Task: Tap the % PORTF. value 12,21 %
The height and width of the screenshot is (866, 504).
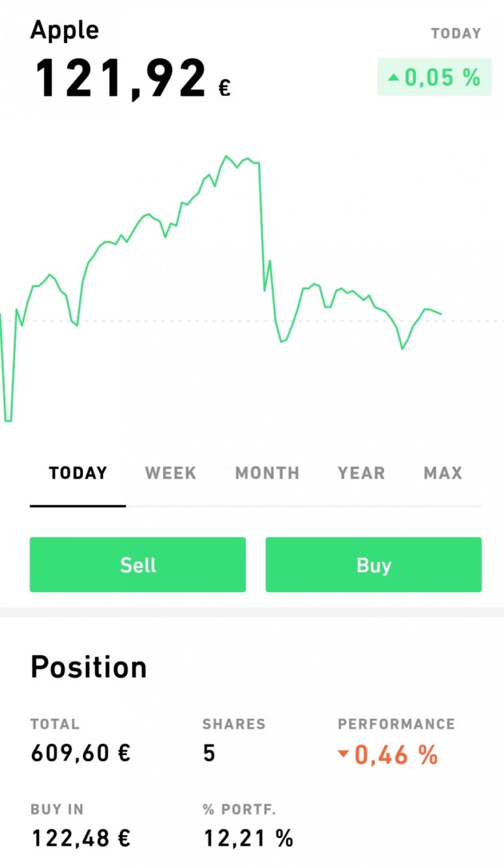Action: (x=248, y=837)
